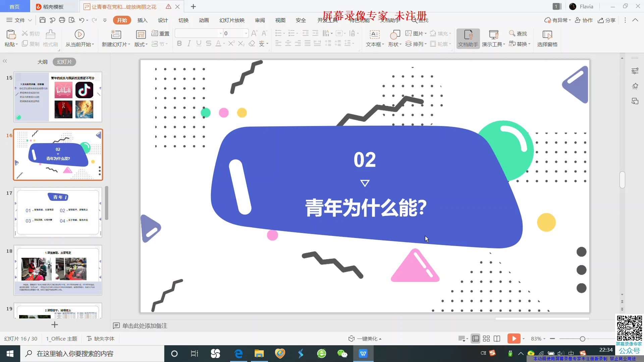The width and height of the screenshot is (644, 362).
Task: Click 单击此处添加备注 notes area
Action: pos(145,325)
